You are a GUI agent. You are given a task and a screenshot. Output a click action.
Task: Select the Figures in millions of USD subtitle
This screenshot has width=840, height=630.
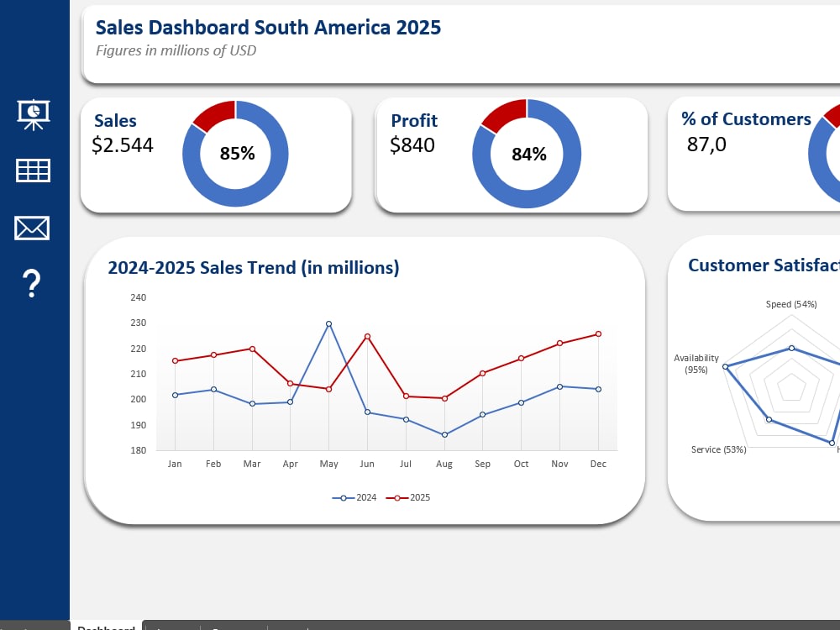coord(176,50)
